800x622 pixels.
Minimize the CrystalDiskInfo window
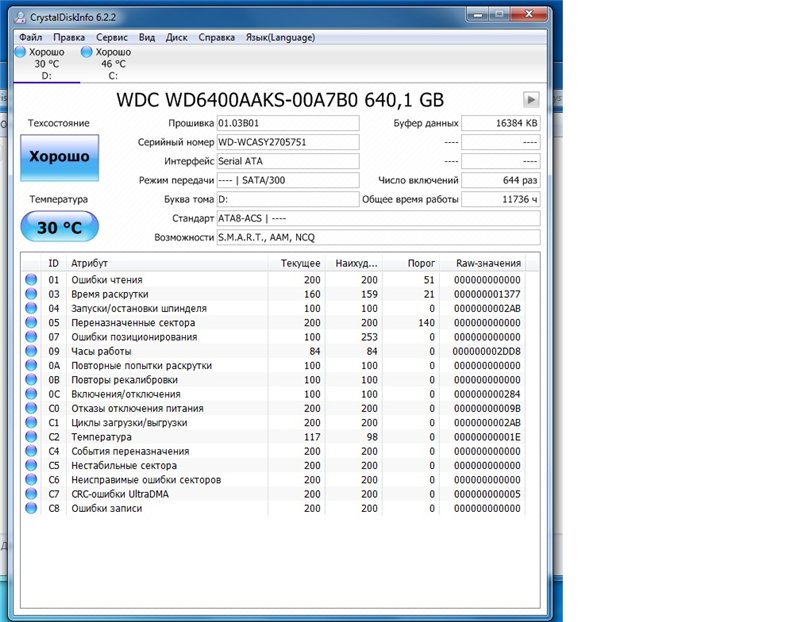pyautogui.click(x=478, y=15)
